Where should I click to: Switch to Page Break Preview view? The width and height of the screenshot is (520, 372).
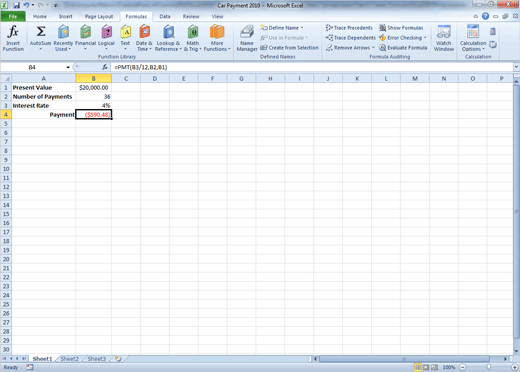pyautogui.click(x=434, y=367)
